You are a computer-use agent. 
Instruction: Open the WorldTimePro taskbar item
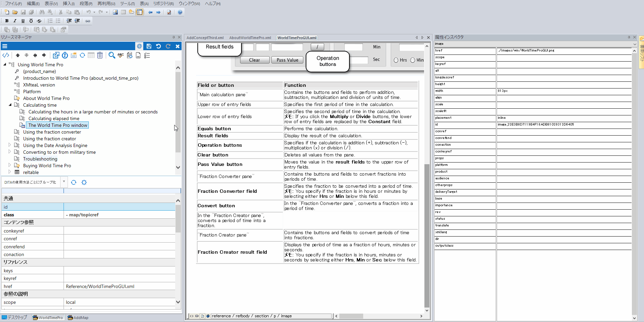click(x=48, y=317)
